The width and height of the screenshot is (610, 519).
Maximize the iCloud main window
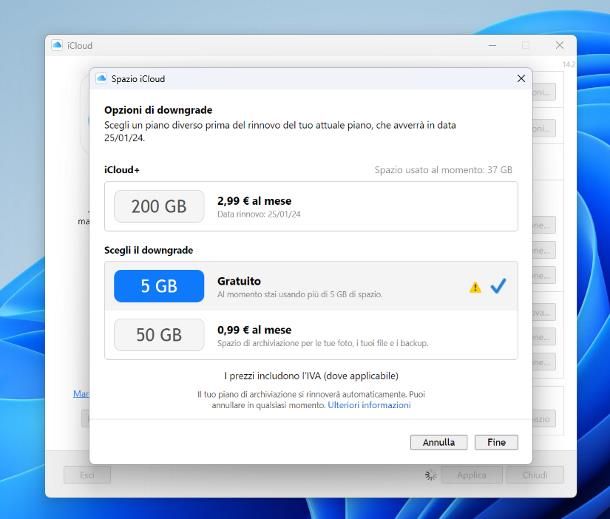coord(526,46)
